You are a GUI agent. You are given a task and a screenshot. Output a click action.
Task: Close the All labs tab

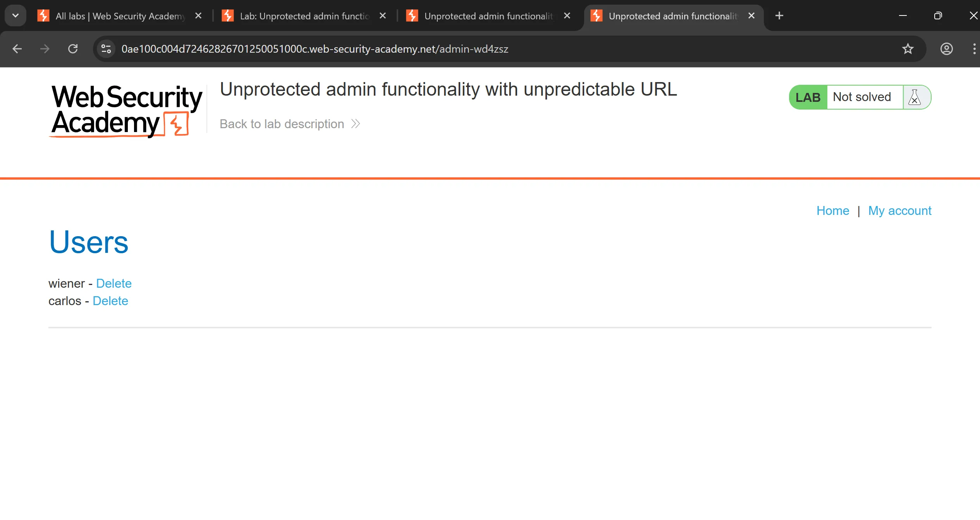click(x=198, y=16)
